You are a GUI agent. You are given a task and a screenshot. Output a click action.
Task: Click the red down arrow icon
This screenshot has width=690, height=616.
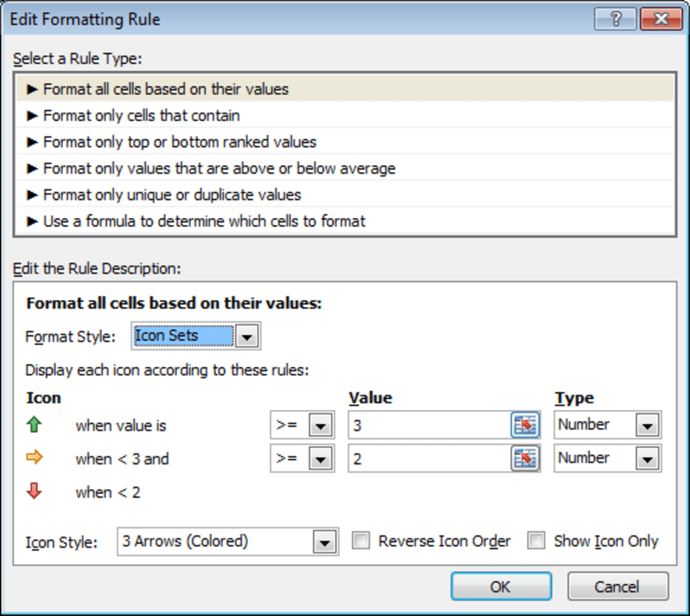point(34,492)
